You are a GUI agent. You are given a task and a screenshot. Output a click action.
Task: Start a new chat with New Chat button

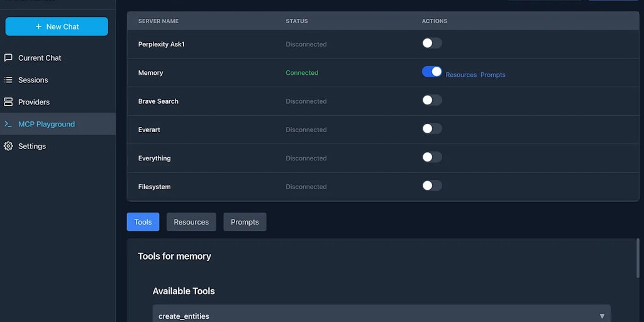pos(57,26)
